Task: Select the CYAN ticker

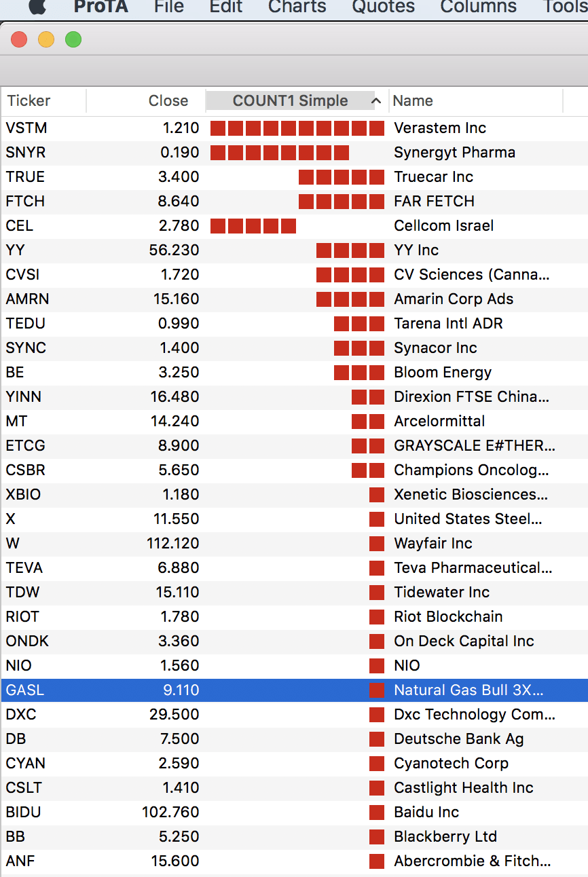Action: tap(26, 763)
